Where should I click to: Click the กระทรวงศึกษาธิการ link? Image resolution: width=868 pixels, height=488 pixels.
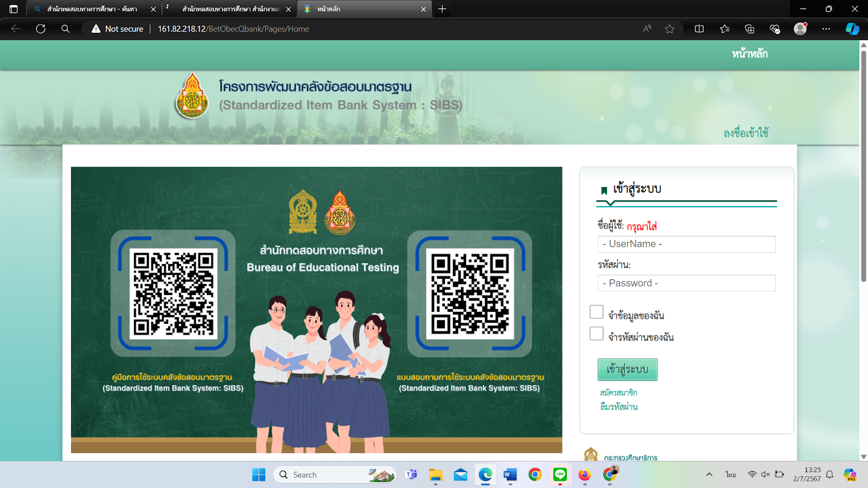(630, 458)
